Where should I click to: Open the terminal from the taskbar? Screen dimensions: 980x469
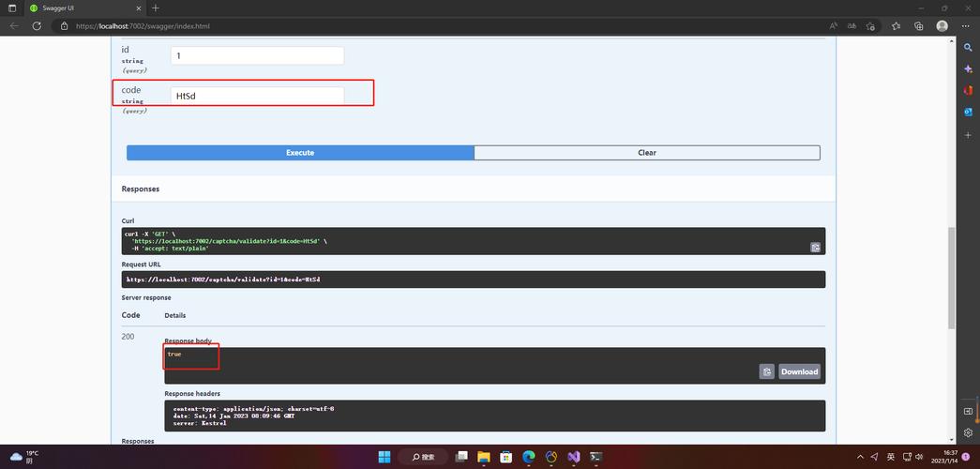(x=596, y=457)
